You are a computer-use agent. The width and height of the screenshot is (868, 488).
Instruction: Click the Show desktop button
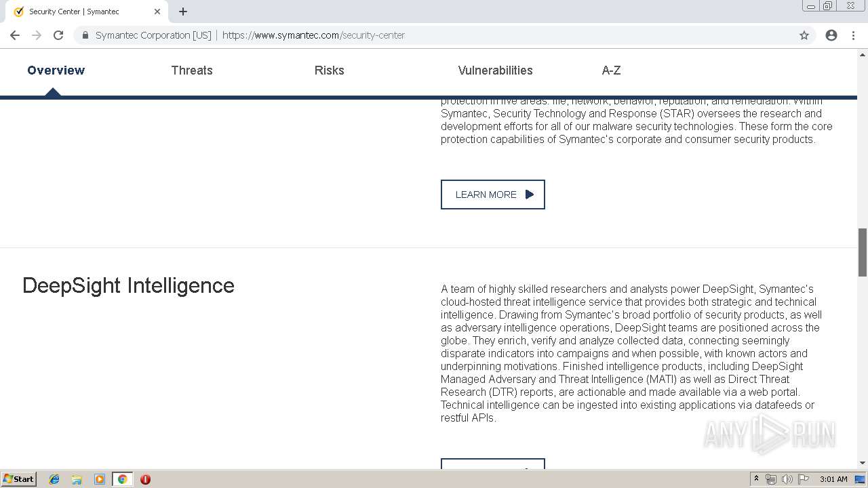click(x=861, y=479)
